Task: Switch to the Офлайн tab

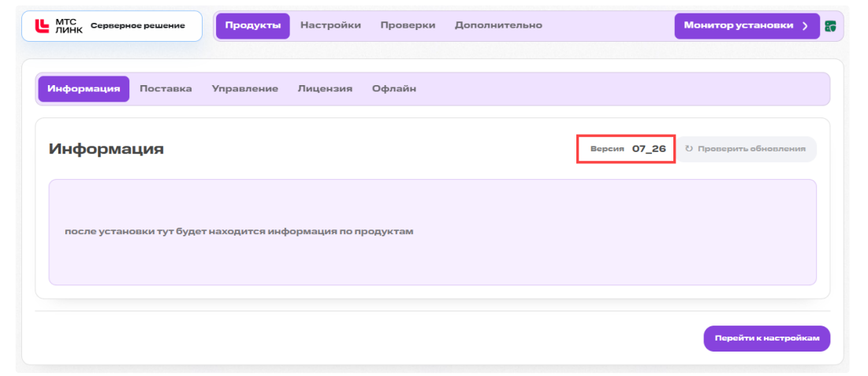Action: [x=394, y=88]
